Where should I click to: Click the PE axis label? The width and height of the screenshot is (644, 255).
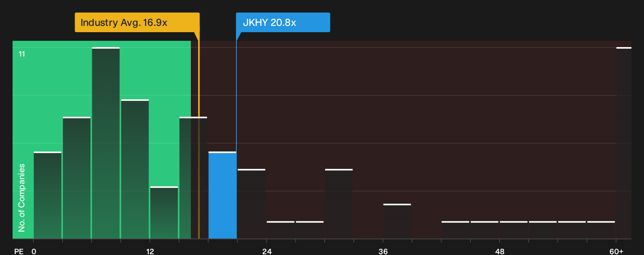[19, 251]
